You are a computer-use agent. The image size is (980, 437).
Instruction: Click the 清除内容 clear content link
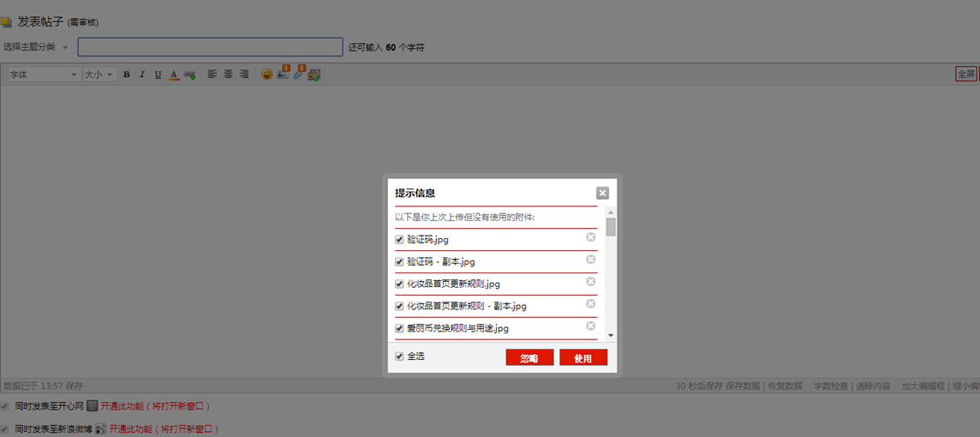point(873,386)
